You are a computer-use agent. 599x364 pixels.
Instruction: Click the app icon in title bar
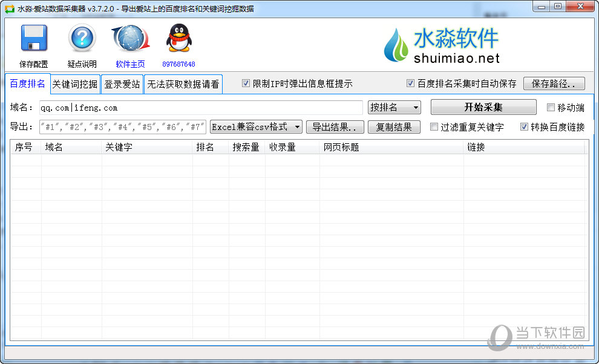(9, 8)
